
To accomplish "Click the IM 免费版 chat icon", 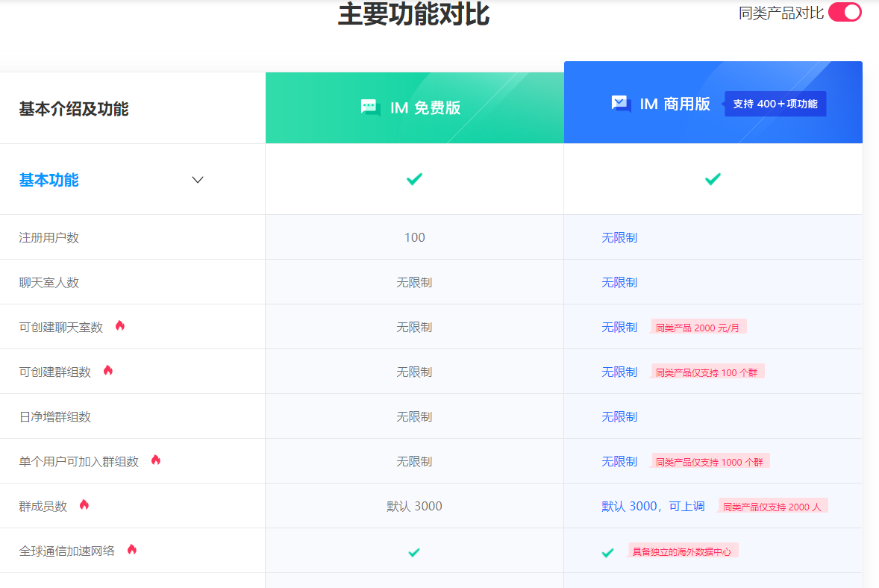I will point(369,107).
